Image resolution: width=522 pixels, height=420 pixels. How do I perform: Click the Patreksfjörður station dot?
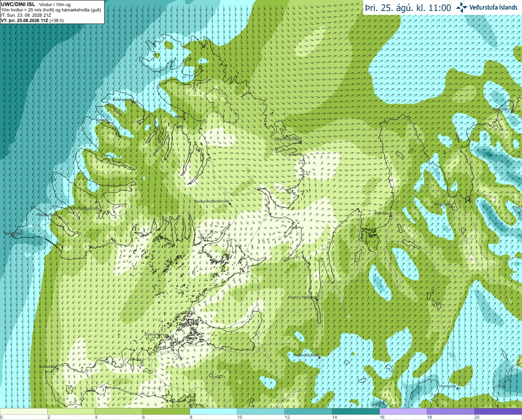click(x=60, y=217)
